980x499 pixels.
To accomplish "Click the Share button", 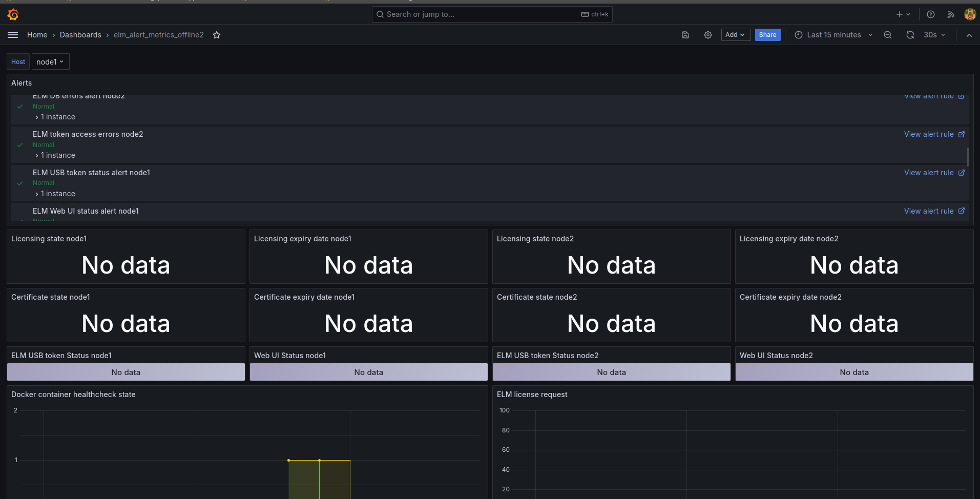I will (767, 35).
